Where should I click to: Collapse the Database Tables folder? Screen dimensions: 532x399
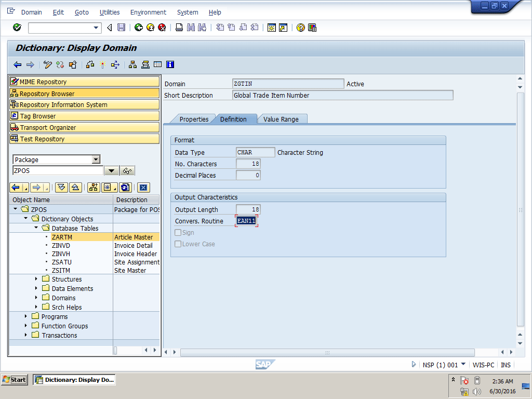coord(36,228)
